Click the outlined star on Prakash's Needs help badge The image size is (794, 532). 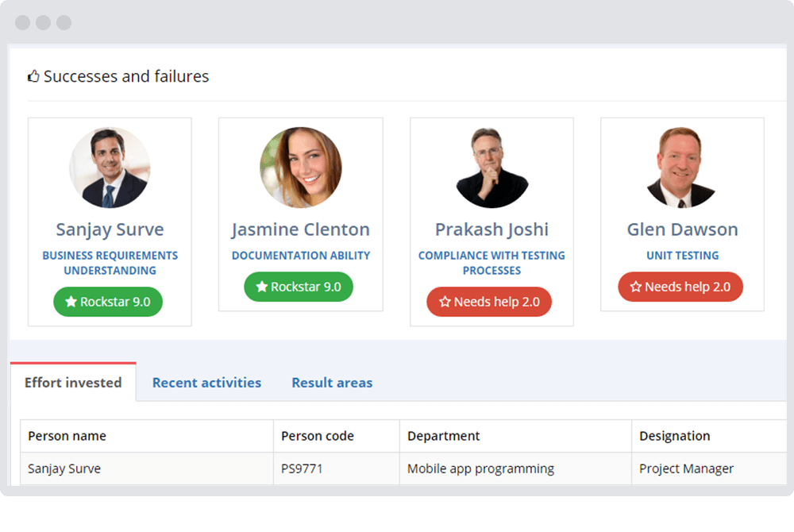pos(445,302)
